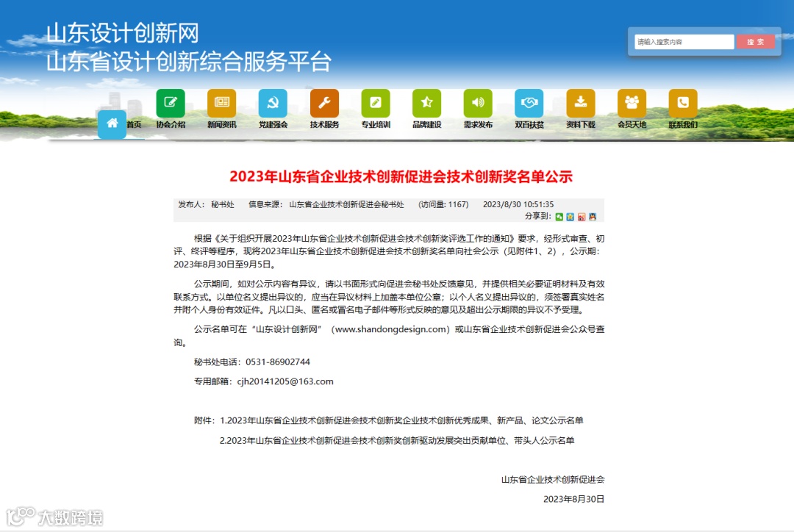Screen dimensions: 794x532
Task: Select the 联系我们 menu label
Action: 683,124
